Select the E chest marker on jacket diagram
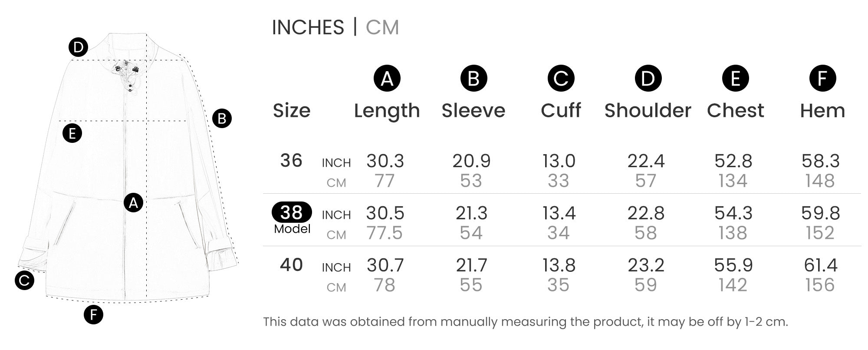 (x=72, y=133)
